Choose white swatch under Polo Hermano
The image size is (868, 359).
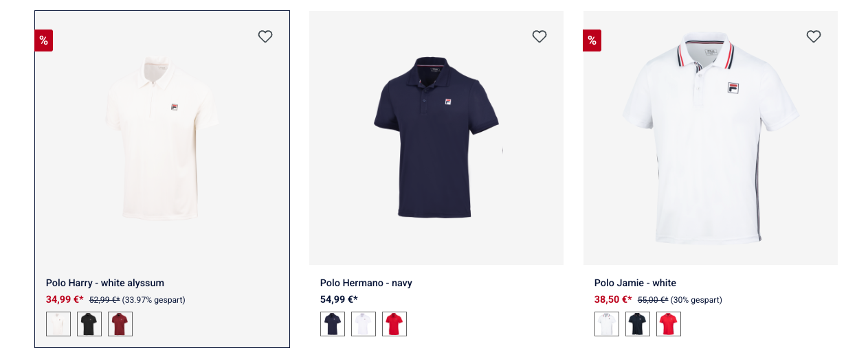(364, 324)
